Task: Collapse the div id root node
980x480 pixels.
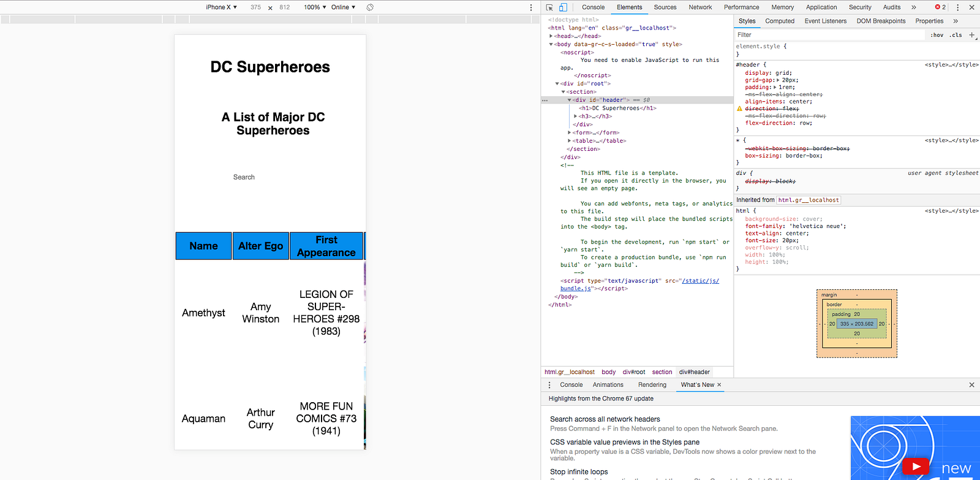Action: pos(557,84)
